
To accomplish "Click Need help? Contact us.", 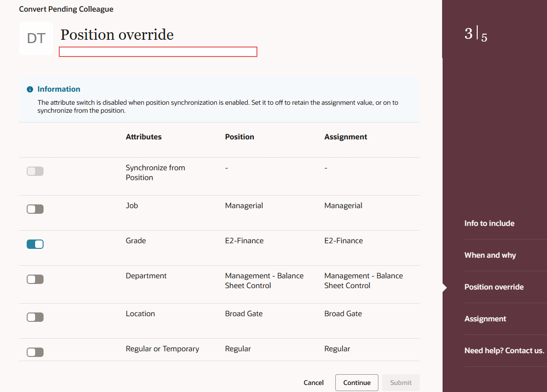I will point(504,350).
